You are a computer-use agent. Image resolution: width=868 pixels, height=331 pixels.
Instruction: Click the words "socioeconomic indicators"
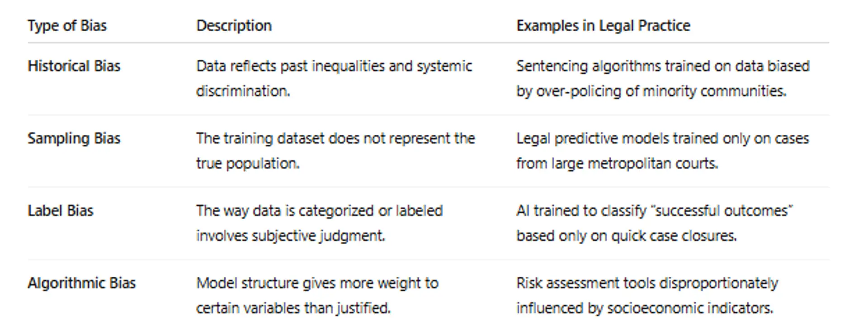pyautogui.click(x=689, y=308)
